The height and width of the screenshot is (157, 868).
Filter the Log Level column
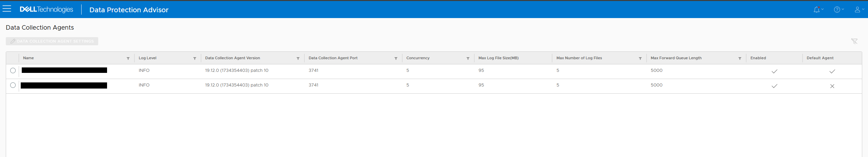click(x=195, y=58)
